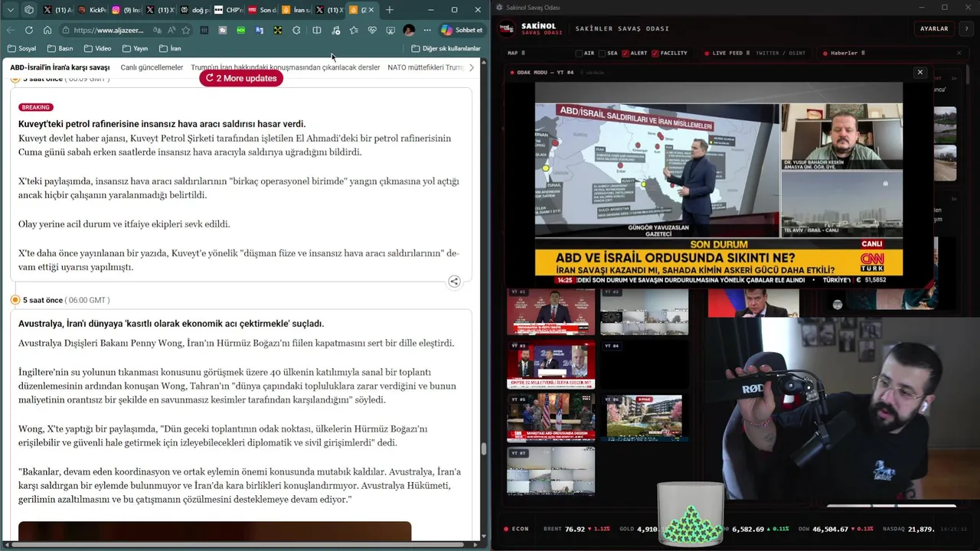
Task: Switch to the KickPe browser tab
Action: tap(92, 10)
